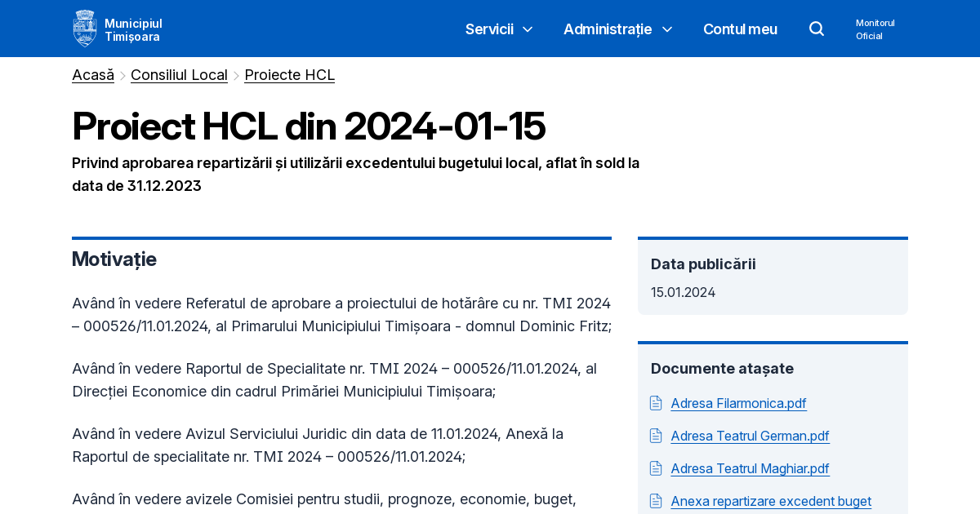
Task: Open the Servicii navigation menu
Action: 488,29
